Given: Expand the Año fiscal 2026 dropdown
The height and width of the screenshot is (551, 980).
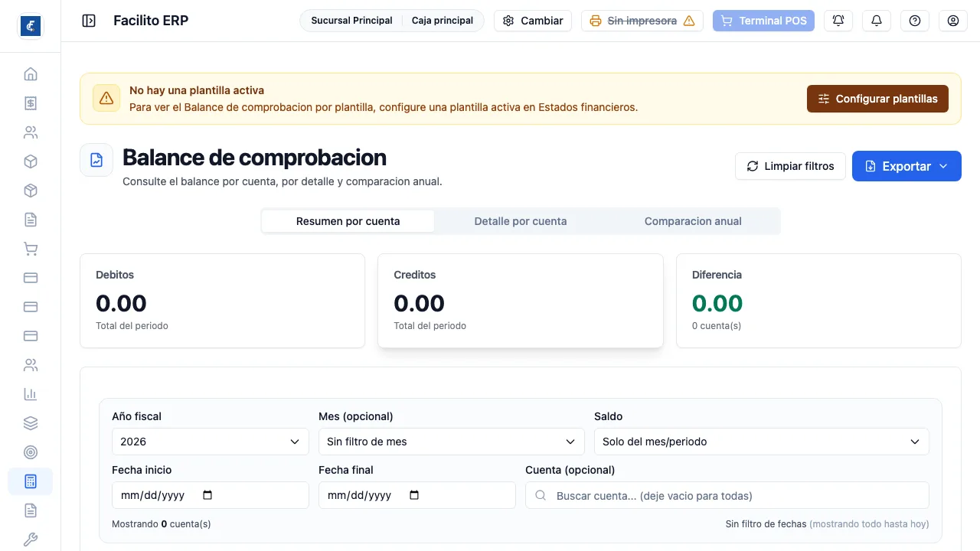Looking at the screenshot, I should (x=211, y=442).
